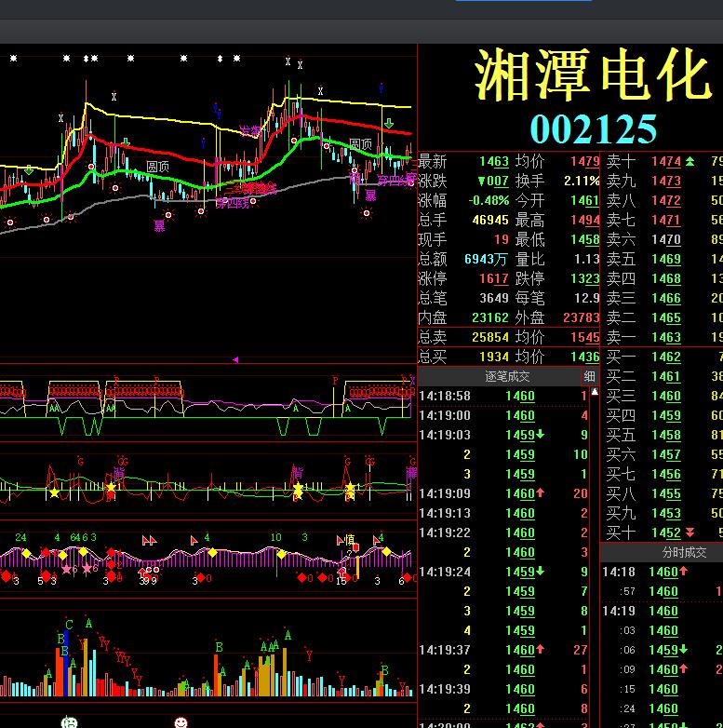Viewport: 723px width, 728px height.
Task: Select the 买三 bid price 1460
Action: pos(666,396)
